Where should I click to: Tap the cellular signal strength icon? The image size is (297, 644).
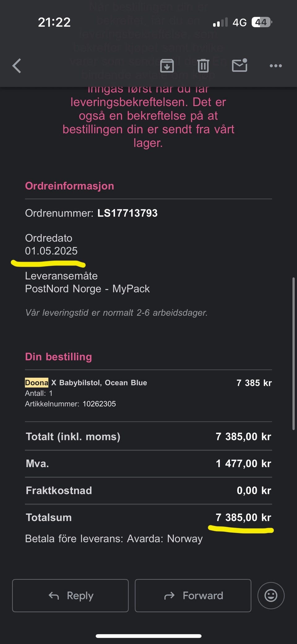[x=220, y=22]
